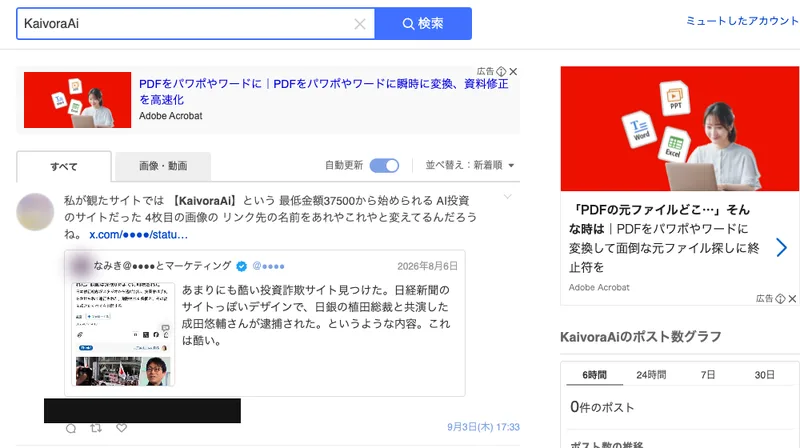This screenshot has width=800, height=448.
Task: Select the 24時間 graph tab
Action: click(651, 375)
